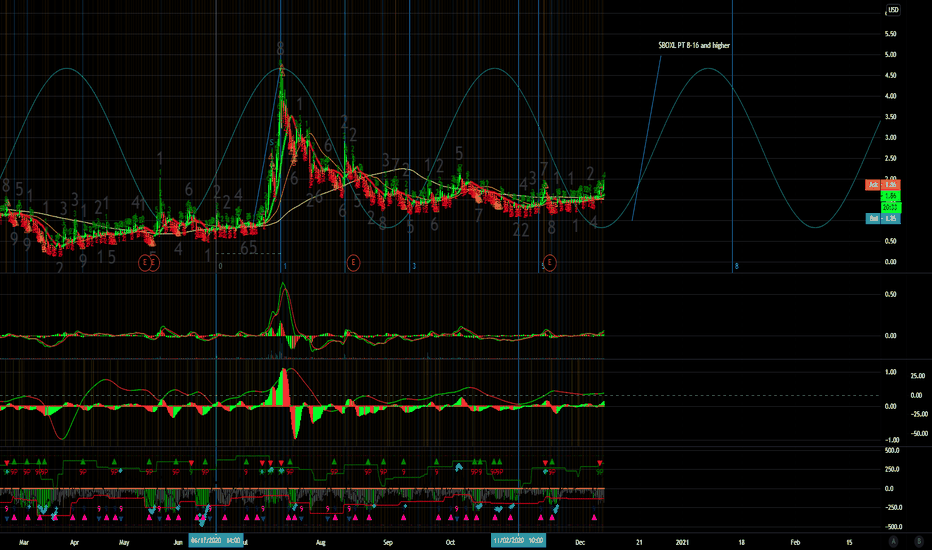
Task: Click the Aug label on time axis
Action: pyautogui.click(x=321, y=542)
